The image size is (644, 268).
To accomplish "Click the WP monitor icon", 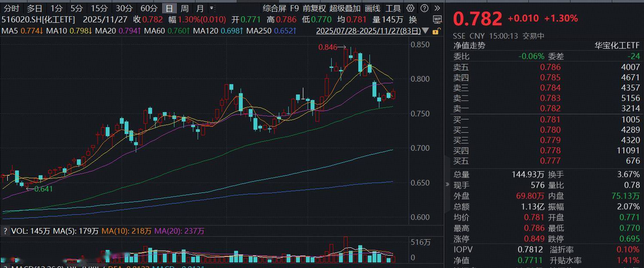I will (x=437, y=19).
